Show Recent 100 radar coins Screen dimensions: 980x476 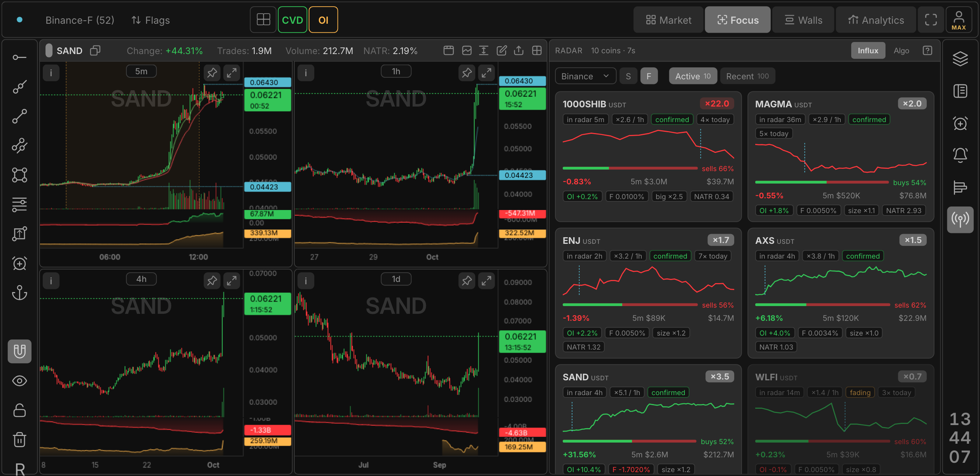pyautogui.click(x=747, y=76)
